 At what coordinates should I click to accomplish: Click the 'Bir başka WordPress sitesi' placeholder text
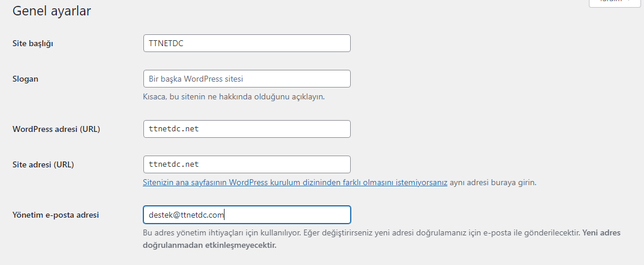point(196,79)
